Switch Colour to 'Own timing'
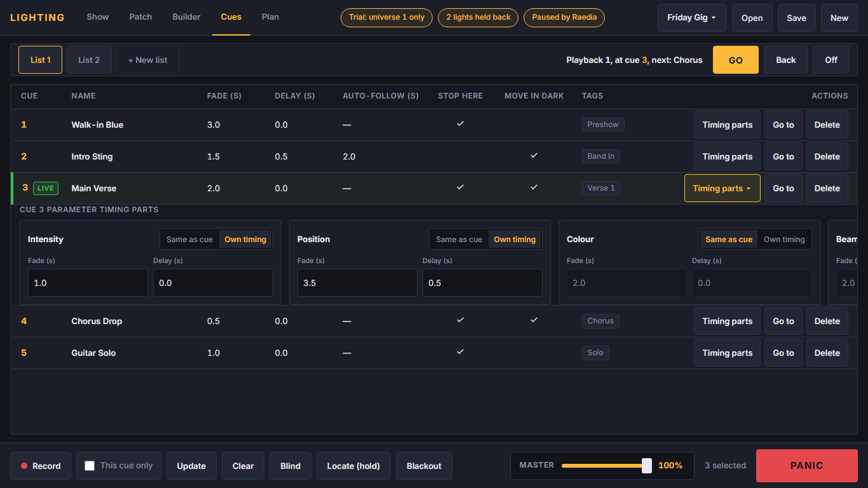The height and width of the screenshot is (488, 868). pyautogui.click(x=784, y=240)
